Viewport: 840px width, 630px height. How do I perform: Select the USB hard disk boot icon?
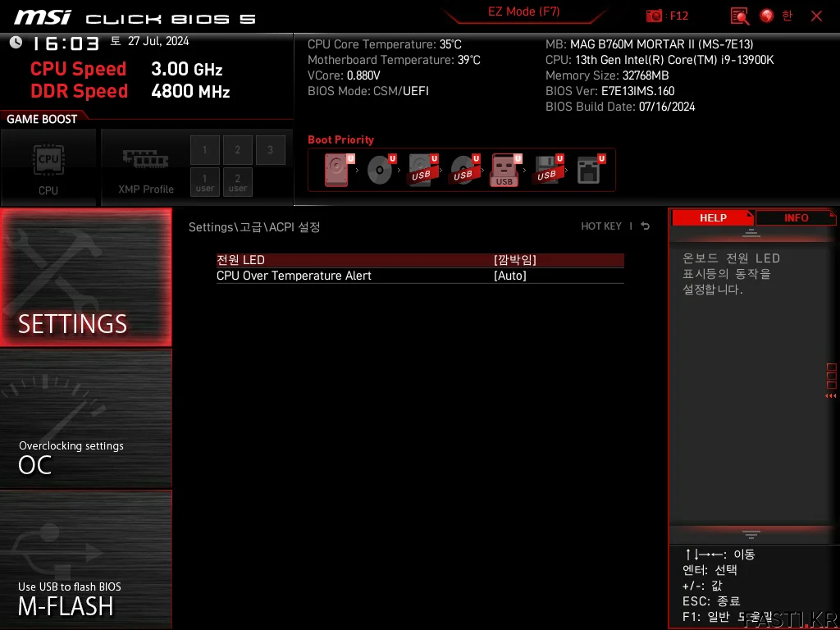(423, 170)
